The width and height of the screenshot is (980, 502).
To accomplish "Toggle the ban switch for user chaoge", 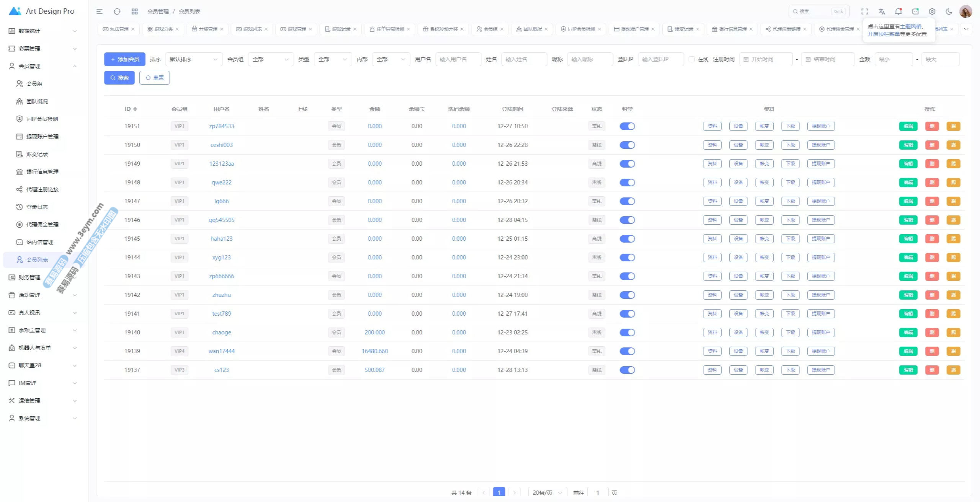I will (x=627, y=332).
